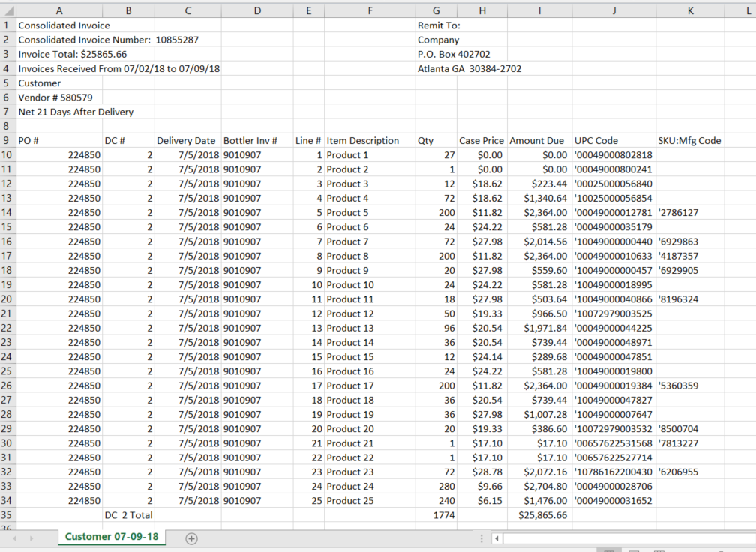Open Page Break Preview from the status bar
The width and height of the screenshot is (756, 552).
tap(659, 549)
